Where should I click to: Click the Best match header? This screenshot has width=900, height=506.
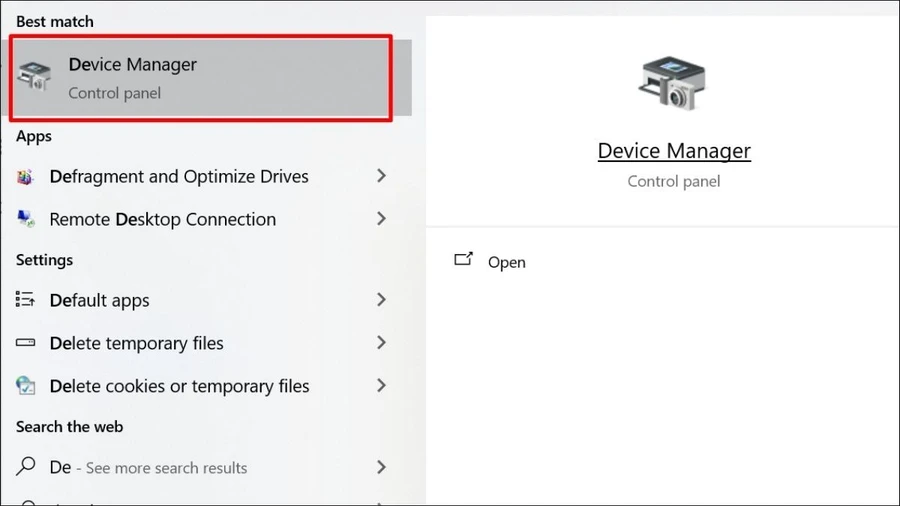click(x=55, y=22)
